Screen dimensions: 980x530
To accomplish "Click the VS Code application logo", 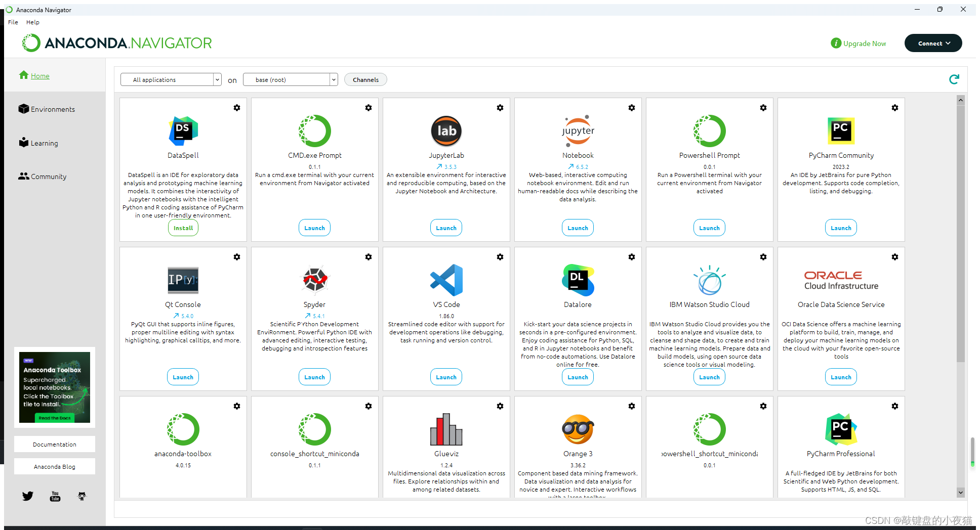I will 446,280.
